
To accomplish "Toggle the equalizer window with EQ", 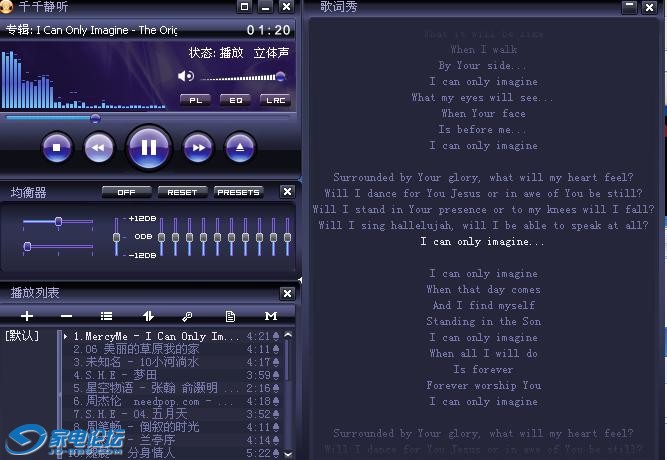I will click(x=236, y=100).
